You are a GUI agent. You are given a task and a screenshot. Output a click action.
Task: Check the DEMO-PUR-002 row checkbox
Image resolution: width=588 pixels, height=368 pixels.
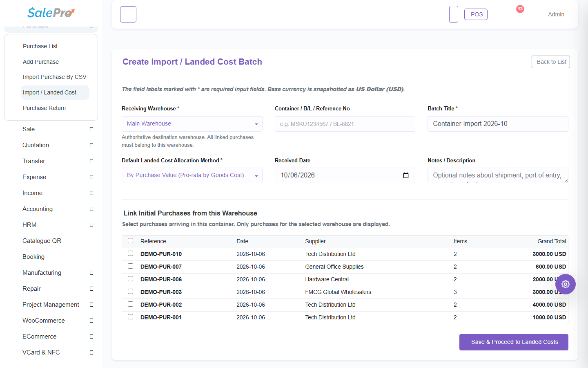(131, 304)
